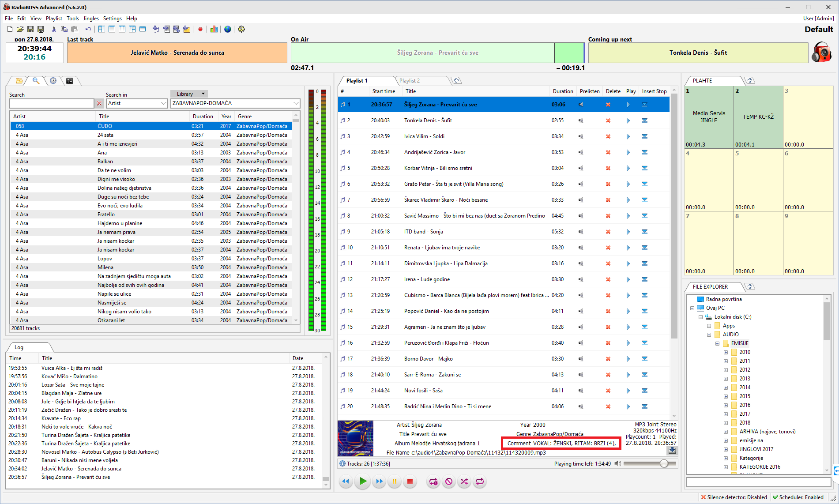Collapse the Lokalni disk (C:) node
The image size is (839, 504).
coord(700,317)
